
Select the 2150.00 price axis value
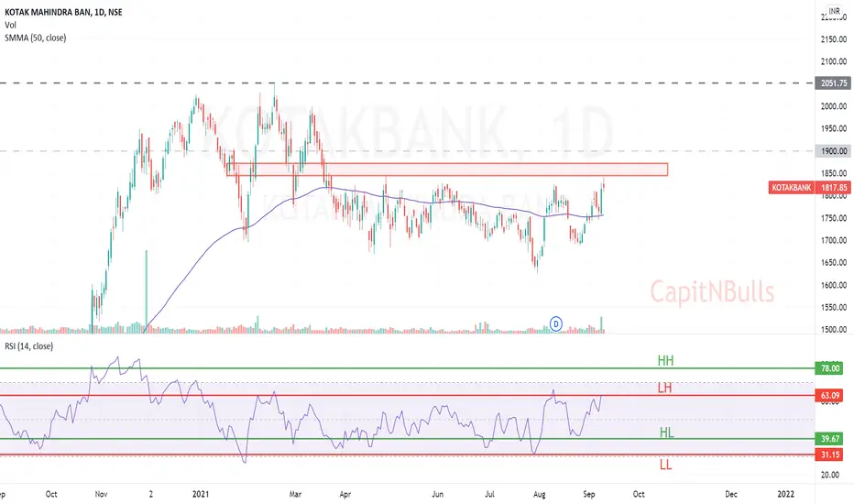(834, 39)
